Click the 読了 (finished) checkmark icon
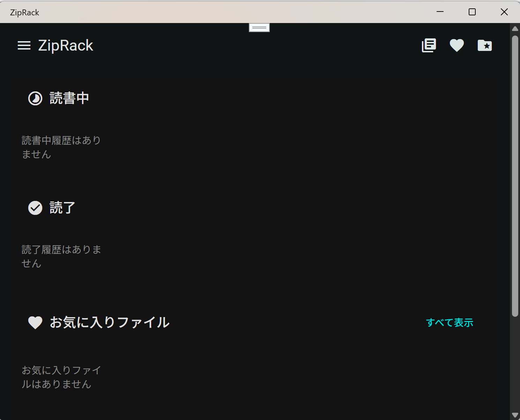520x420 pixels. (x=35, y=208)
